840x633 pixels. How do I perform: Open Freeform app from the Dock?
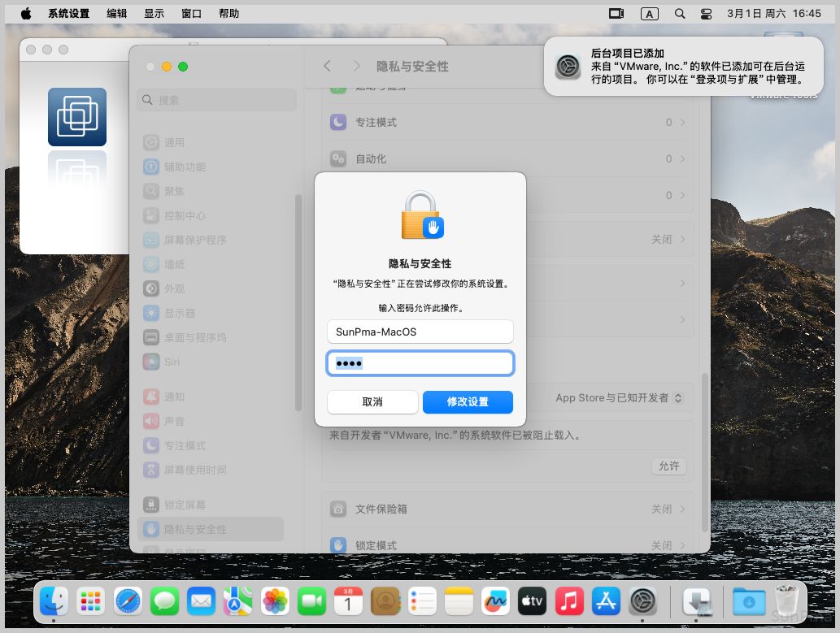pyautogui.click(x=495, y=601)
